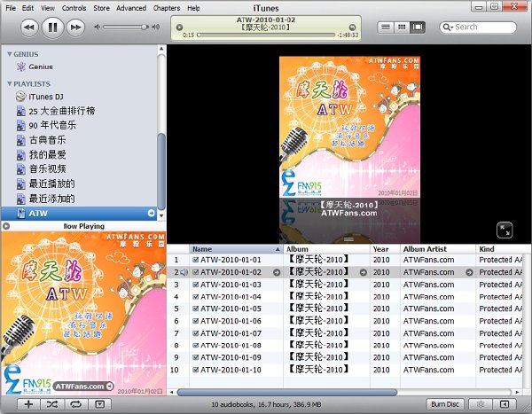Click the Search field
532x414 pixels.
click(x=478, y=27)
